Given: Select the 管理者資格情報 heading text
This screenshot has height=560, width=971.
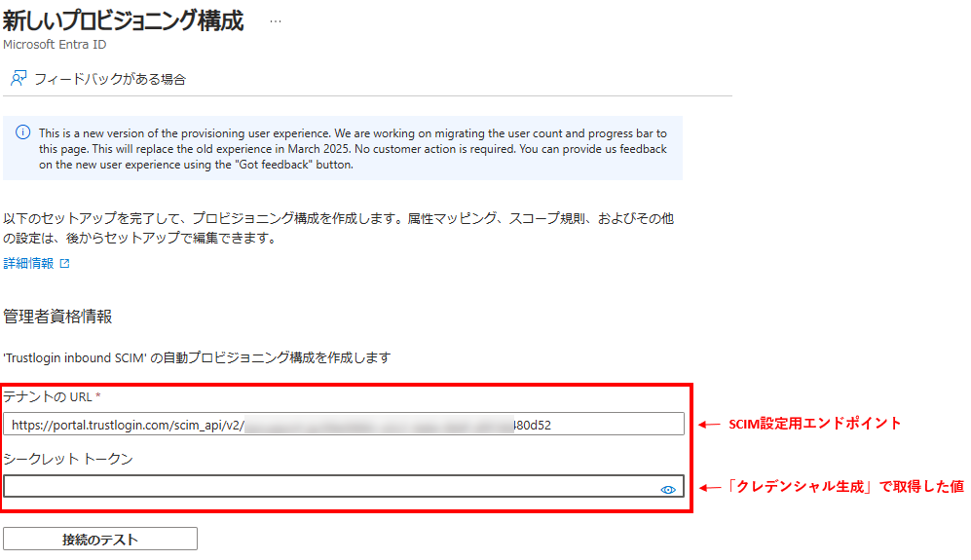Looking at the screenshot, I should tap(57, 317).
